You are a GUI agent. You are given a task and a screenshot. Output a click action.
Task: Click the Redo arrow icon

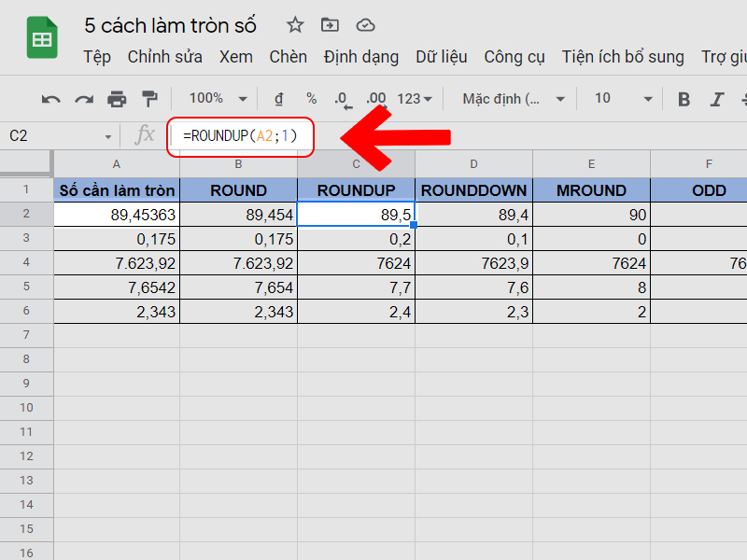point(84,99)
